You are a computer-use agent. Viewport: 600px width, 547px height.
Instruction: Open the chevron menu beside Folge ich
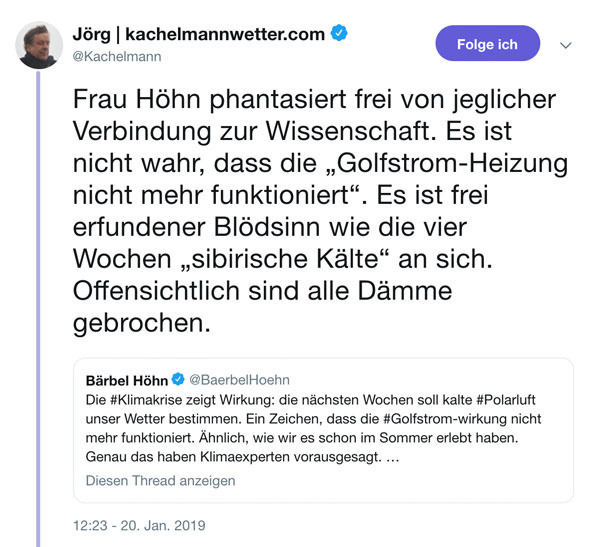[565, 45]
